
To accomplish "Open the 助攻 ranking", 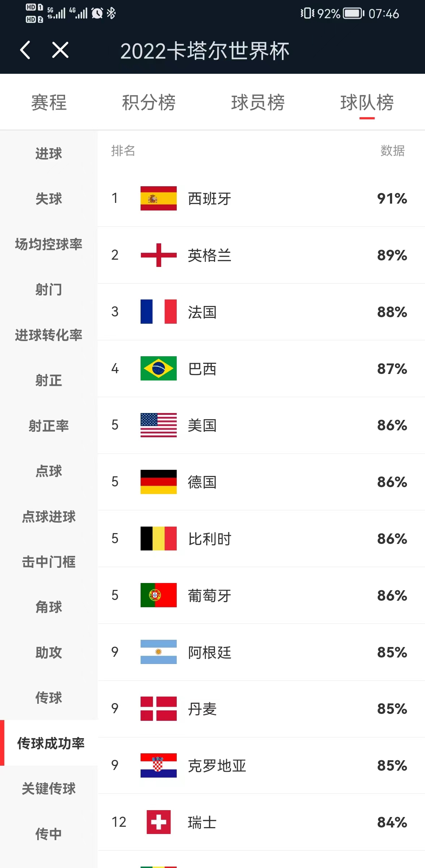I will pos(49,653).
